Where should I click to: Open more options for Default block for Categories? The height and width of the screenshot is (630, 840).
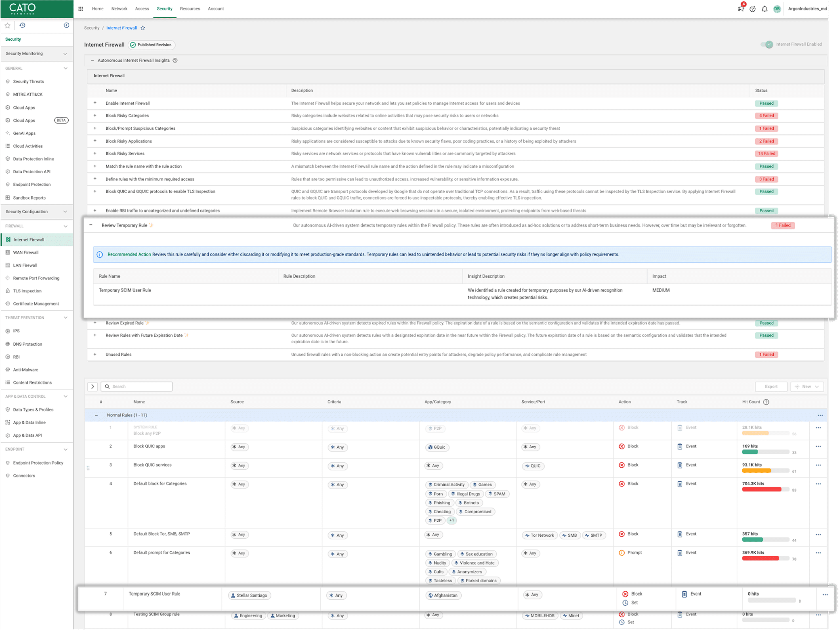pyautogui.click(x=818, y=484)
